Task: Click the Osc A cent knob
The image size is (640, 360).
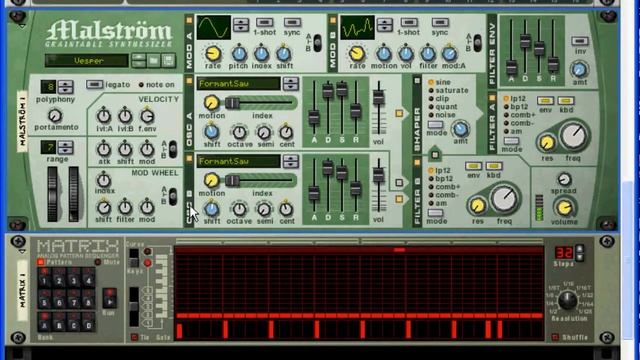Action: click(286, 132)
